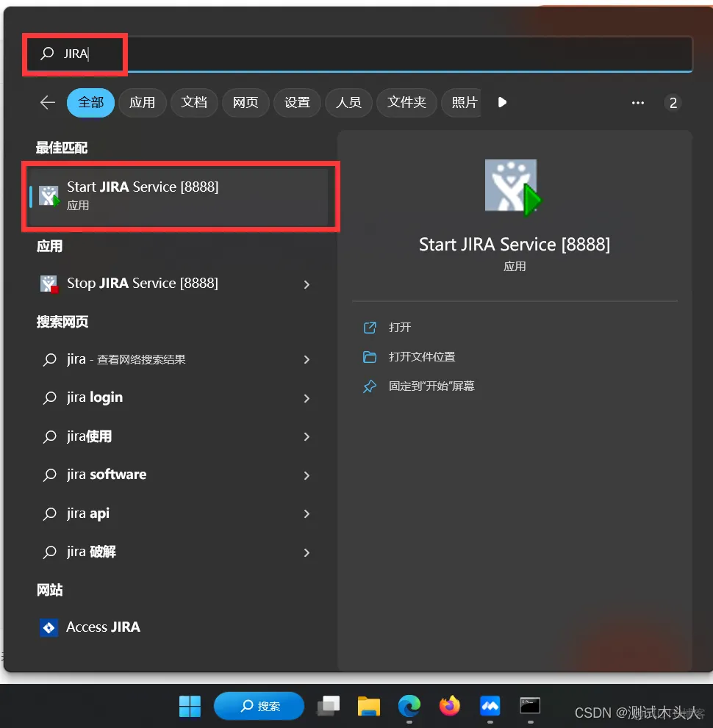Click the taskbar 搜索 search button

coord(259,706)
